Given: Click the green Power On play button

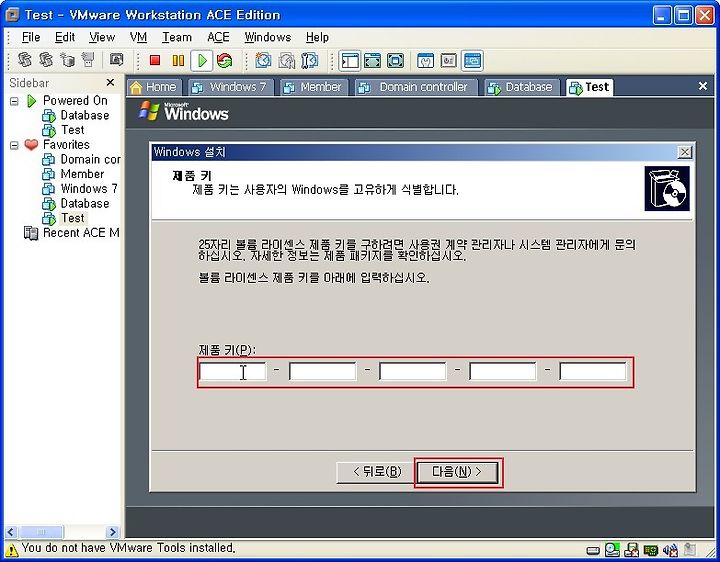Looking at the screenshot, I should coord(202,60).
